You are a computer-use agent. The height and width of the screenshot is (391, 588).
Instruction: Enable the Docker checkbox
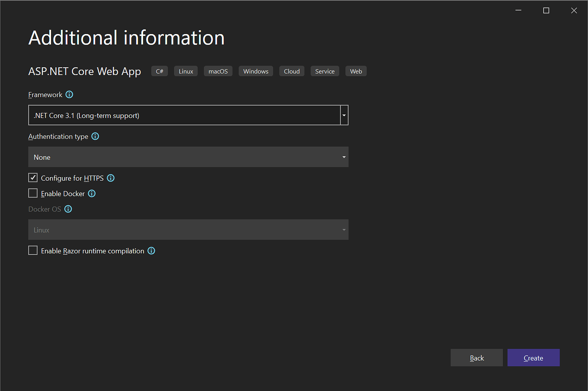[33, 193]
